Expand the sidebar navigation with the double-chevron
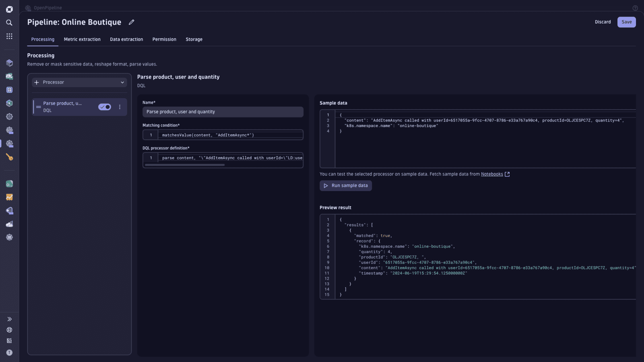This screenshot has height=362, width=644. point(9,319)
